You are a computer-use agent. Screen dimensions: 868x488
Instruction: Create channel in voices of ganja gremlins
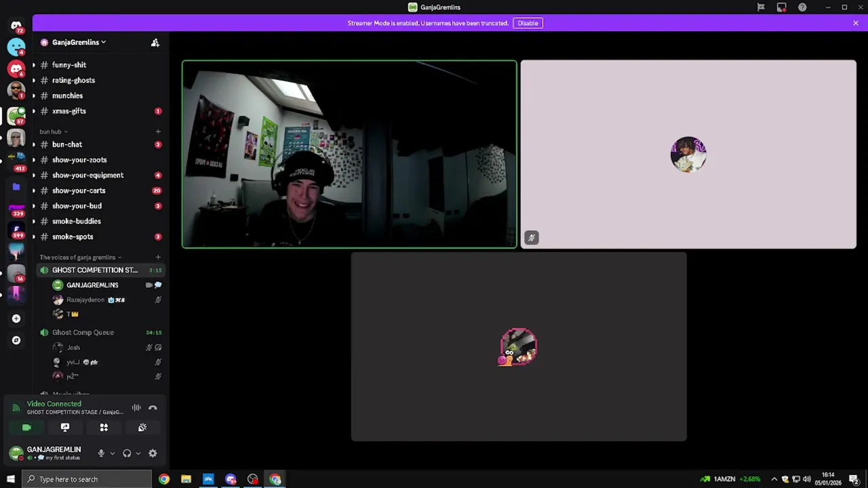pos(158,257)
